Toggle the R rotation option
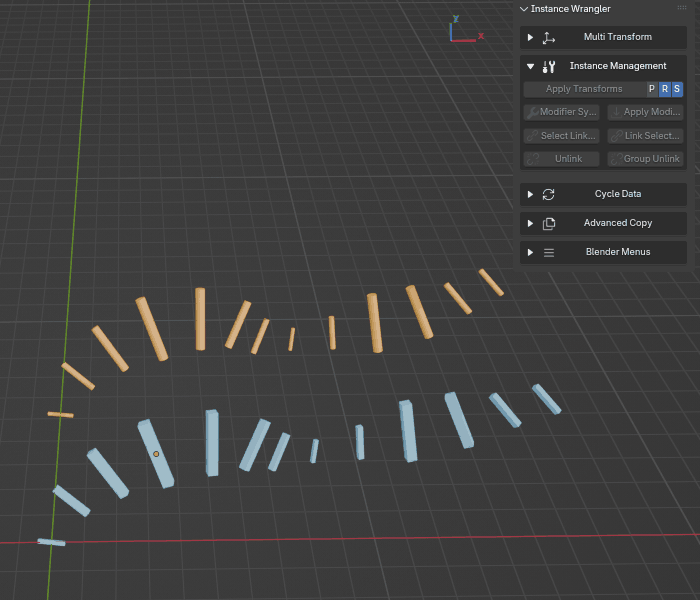700x600 pixels. [x=665, y=89]
